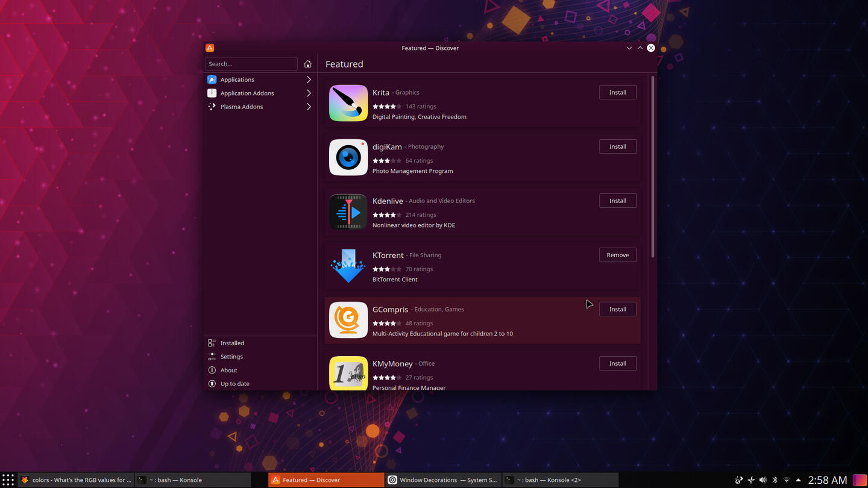Click the Krita star rating

coord(387,107)
